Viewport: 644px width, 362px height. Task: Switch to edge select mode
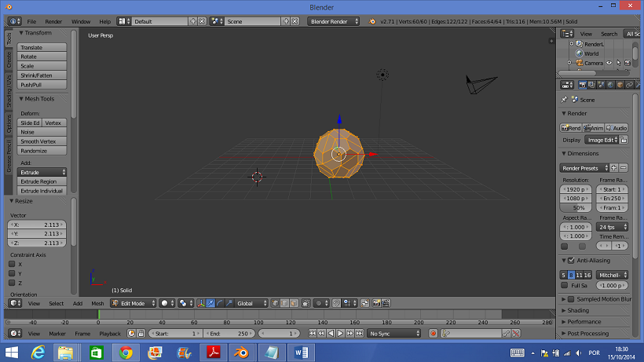[x=284, y=303]
